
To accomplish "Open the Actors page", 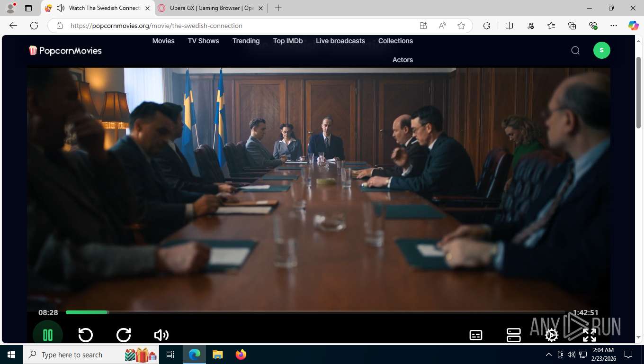I will 402,60.
